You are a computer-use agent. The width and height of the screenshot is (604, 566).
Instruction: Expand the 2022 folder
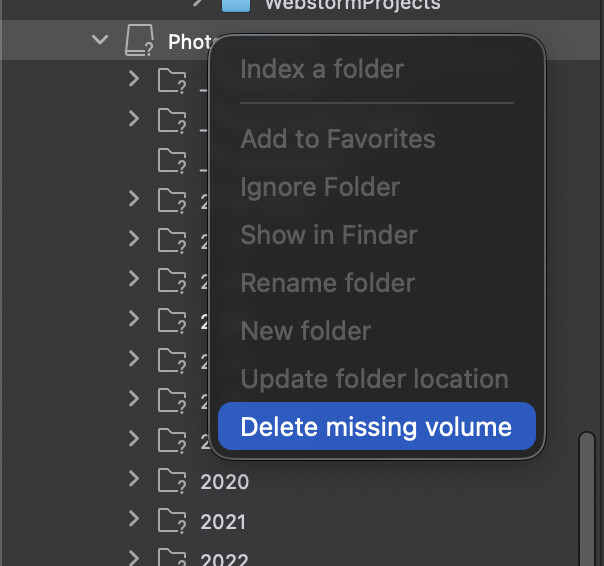pyautogui.click(x=134, y=558)
